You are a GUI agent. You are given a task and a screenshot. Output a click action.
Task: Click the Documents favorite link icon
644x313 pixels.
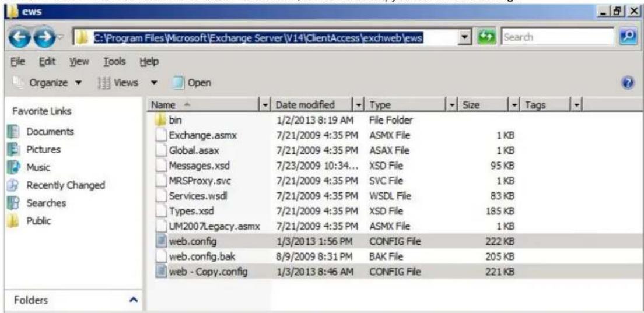[12, 132]
